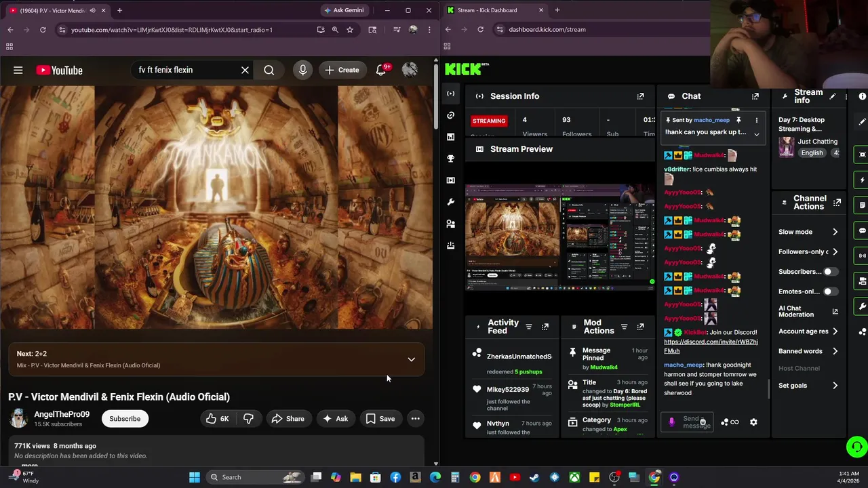Viewport: 868px width, 488px height.
Task: Open File Explorer from taskbar
Action: [x=355, y=477]
